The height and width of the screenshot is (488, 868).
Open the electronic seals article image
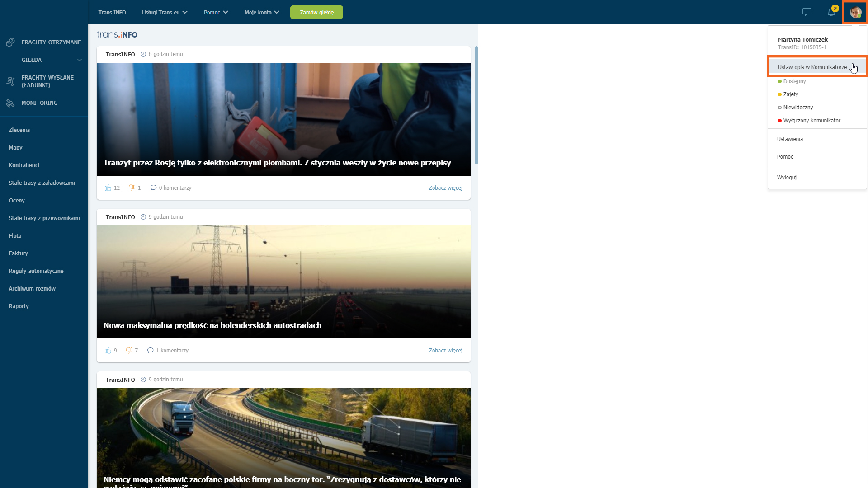(283, 119)
